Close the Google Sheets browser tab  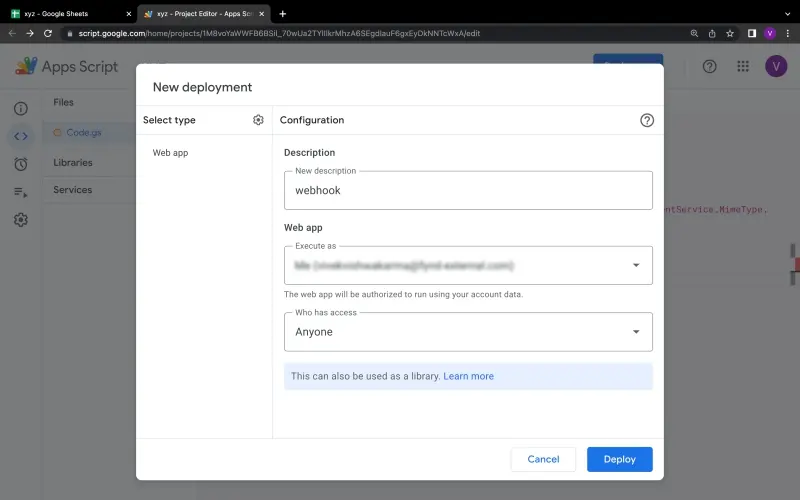[129, 14]
